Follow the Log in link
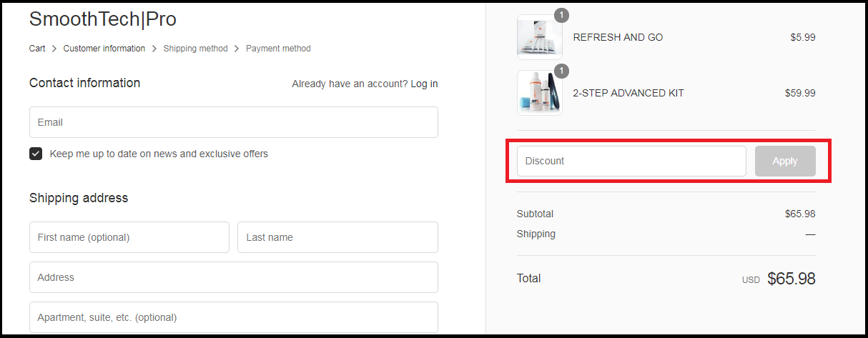 [424, 84]
